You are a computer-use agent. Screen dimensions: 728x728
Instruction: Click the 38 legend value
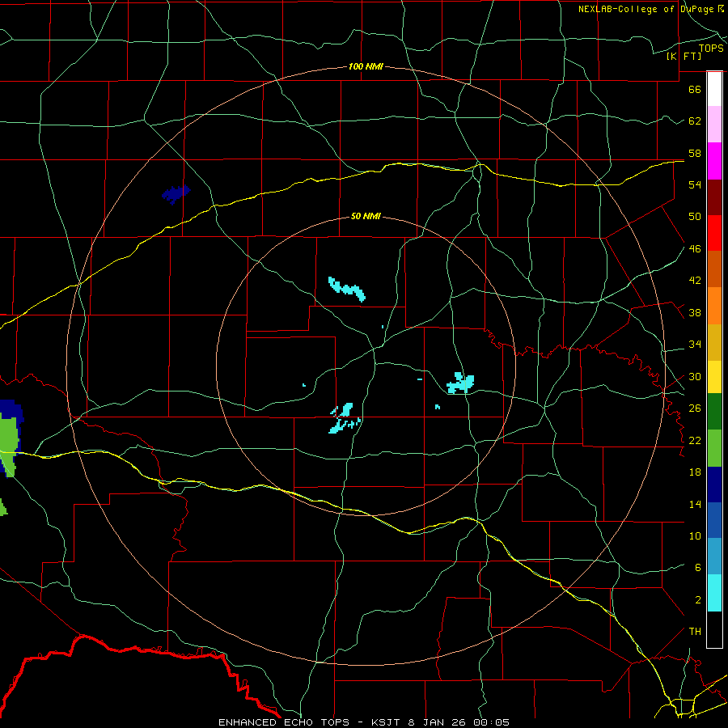(695, 313)
